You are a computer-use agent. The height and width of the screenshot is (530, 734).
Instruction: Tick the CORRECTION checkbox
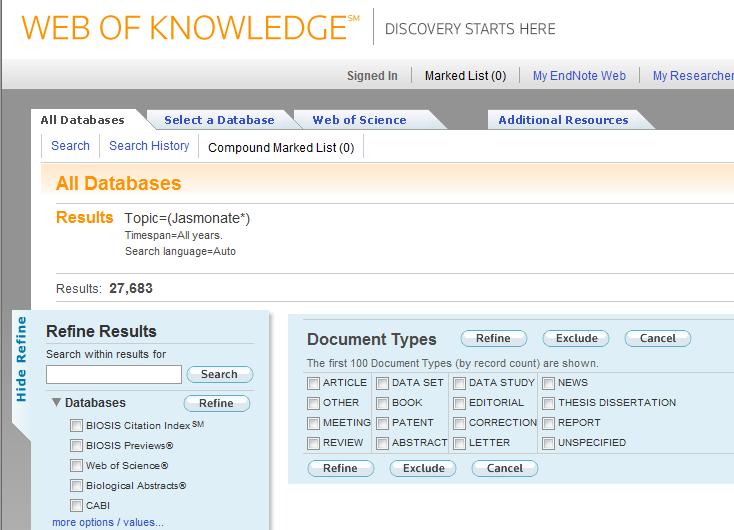point(460,423)
